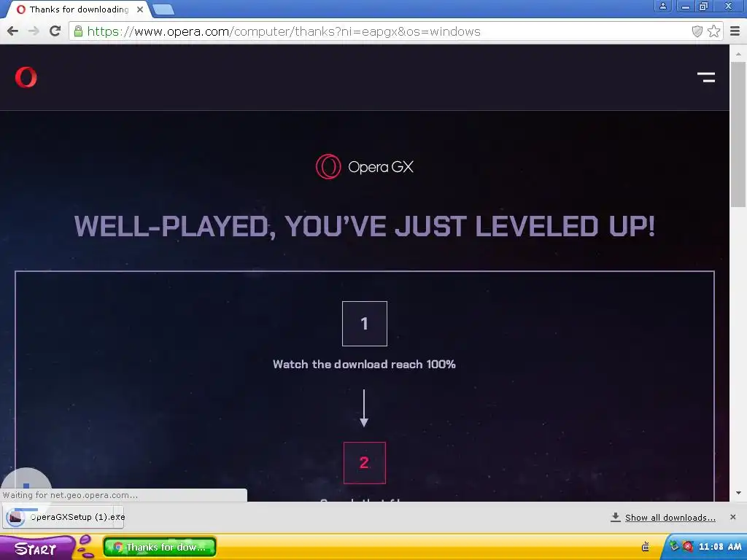
Task: Close the downloads bar
Action: [732, 517]
